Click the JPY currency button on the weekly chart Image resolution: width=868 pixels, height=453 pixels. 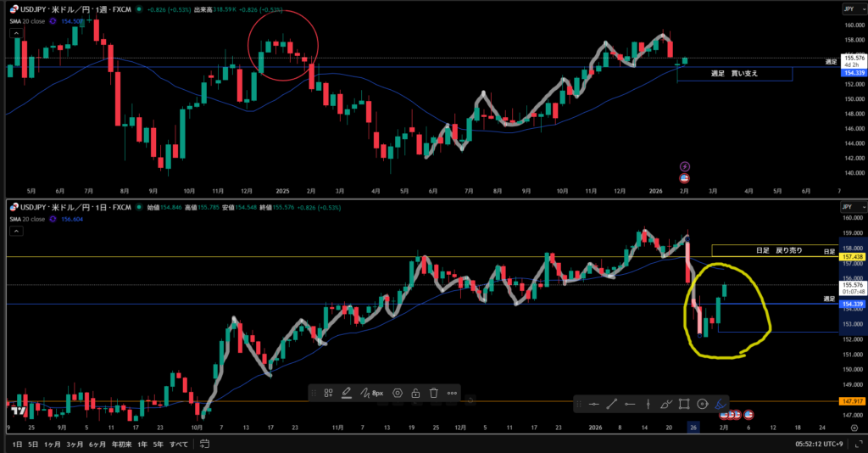point(849,8)
